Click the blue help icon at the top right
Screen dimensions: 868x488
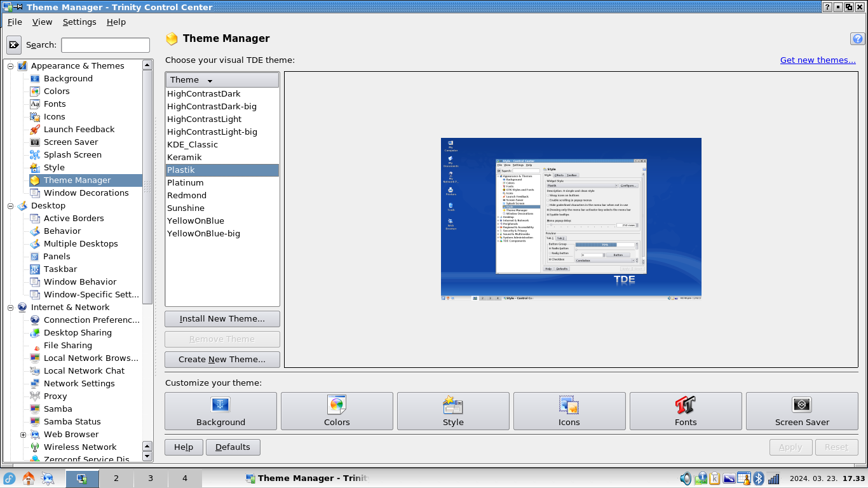coord(857,39)
